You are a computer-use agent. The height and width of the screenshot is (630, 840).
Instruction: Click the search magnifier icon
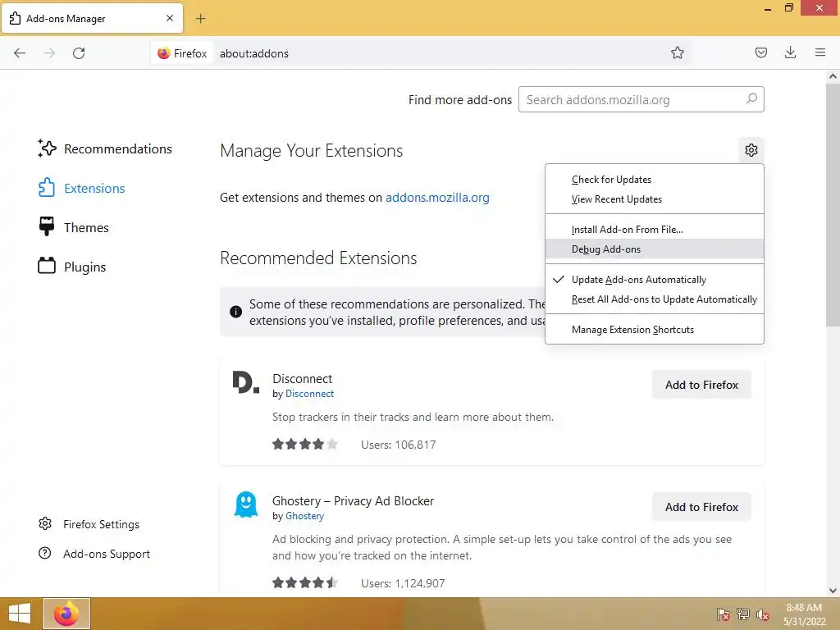[751, 99]
